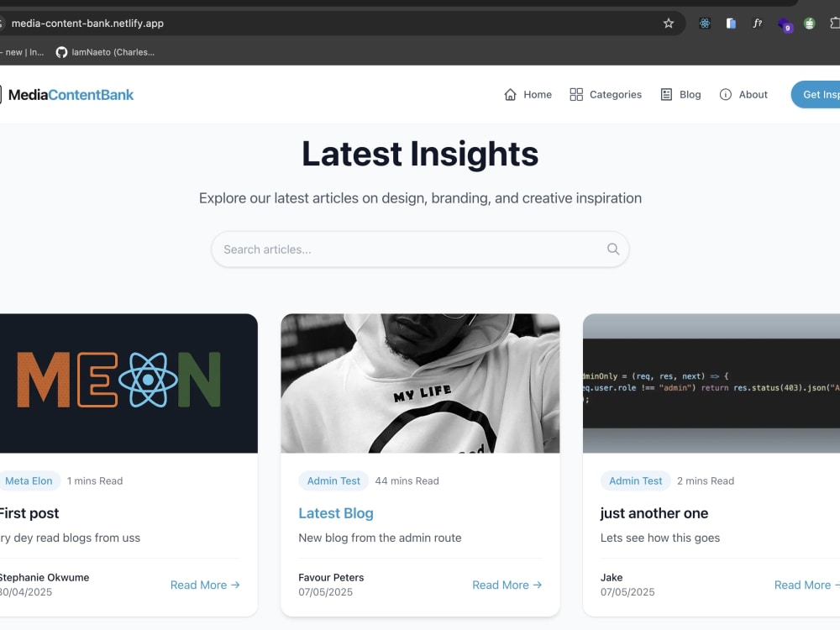The width and height of the screenshot is (840, 630).
Task: Click the '2 mins Read' label
Action: (x=706, y=480)
